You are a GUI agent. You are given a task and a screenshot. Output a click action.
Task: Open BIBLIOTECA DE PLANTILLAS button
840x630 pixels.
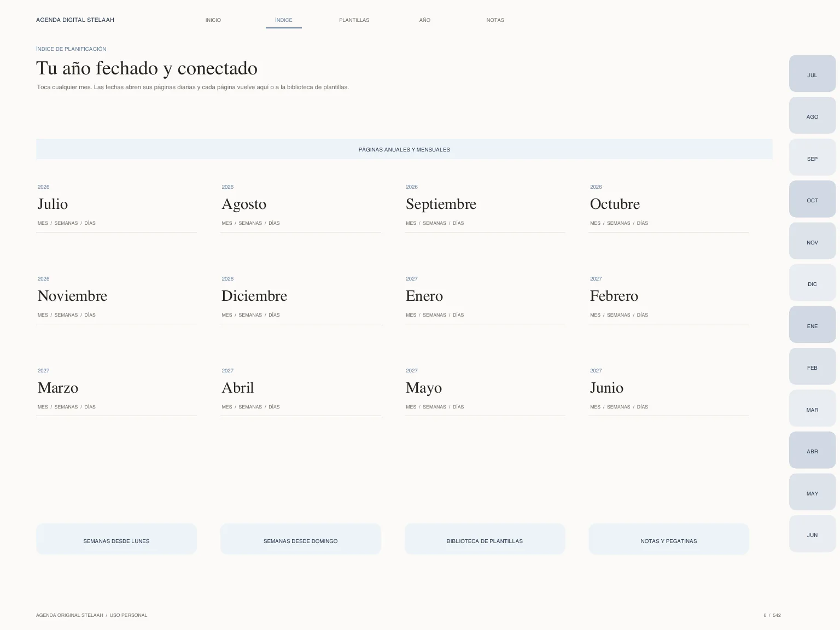click(485, 539)
